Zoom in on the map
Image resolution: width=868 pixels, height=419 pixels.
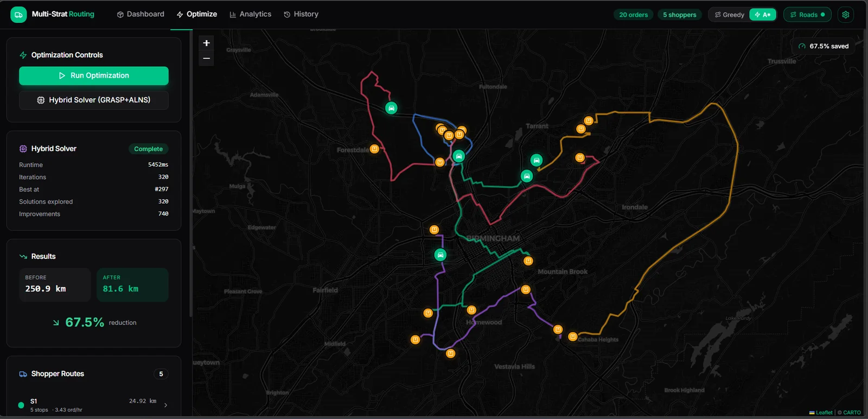(x=206, y=43)
